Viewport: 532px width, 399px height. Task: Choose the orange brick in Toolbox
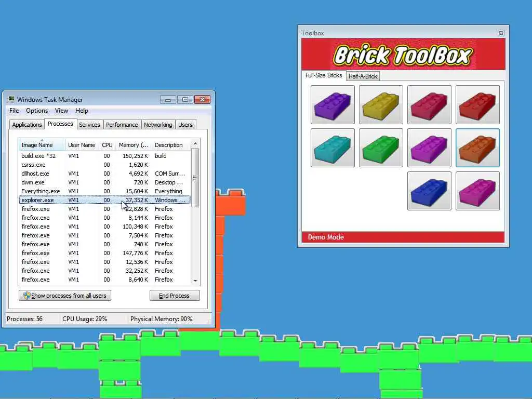click(x=477, y=148)
